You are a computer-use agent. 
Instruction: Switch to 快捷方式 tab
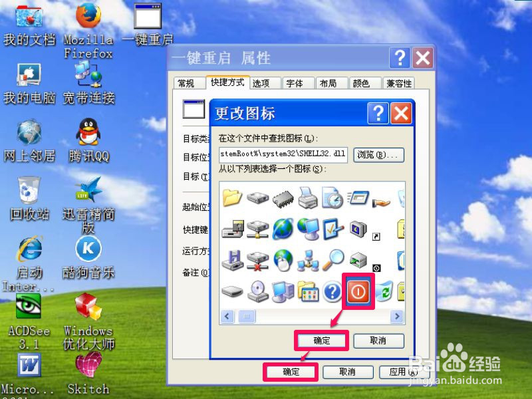[x=227, y=82]
